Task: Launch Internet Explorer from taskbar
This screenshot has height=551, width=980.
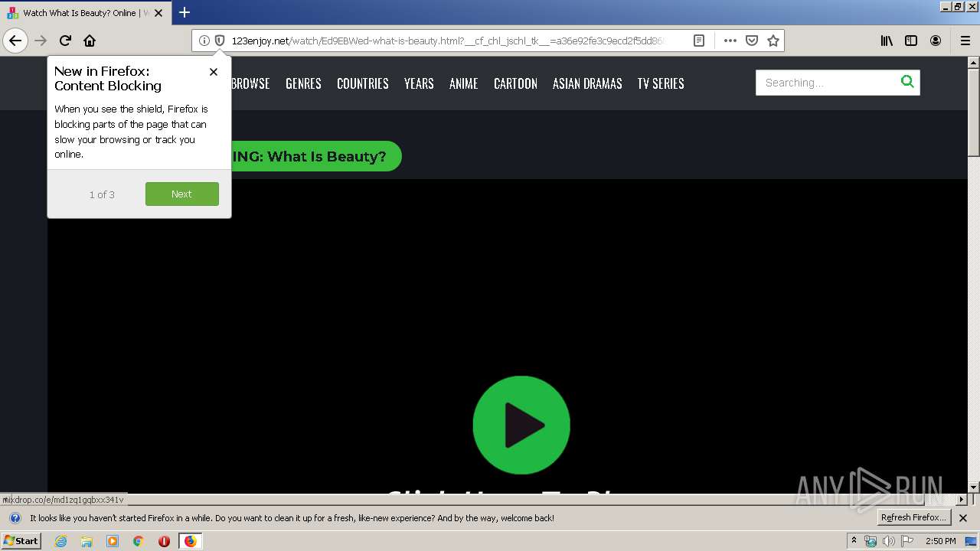Action: 61,541
